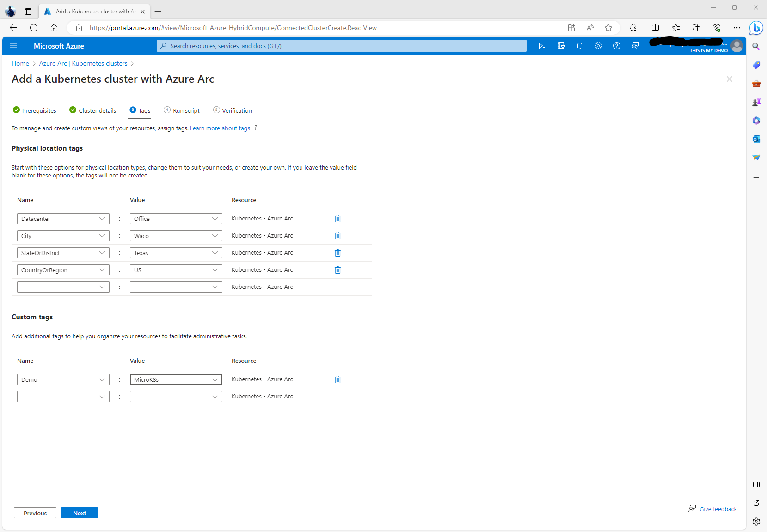Open Azure Cloud Shell icon
Image resolution: width=767 pixels, height=532 pixels.
[x=543, y=46]
